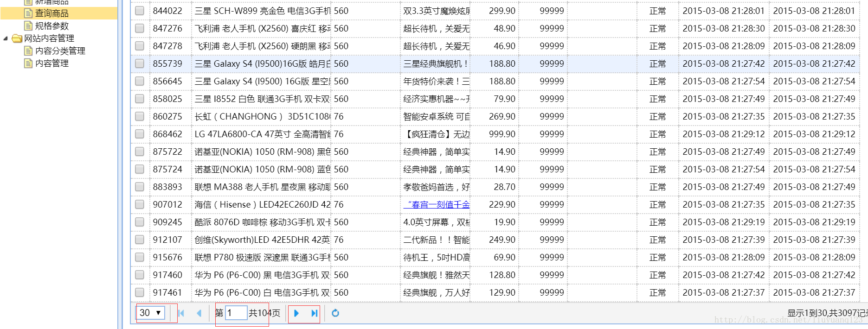Click the document icon beside 内容管理
The width and height of the screenshot is (868, 329).
click(28, 63)
